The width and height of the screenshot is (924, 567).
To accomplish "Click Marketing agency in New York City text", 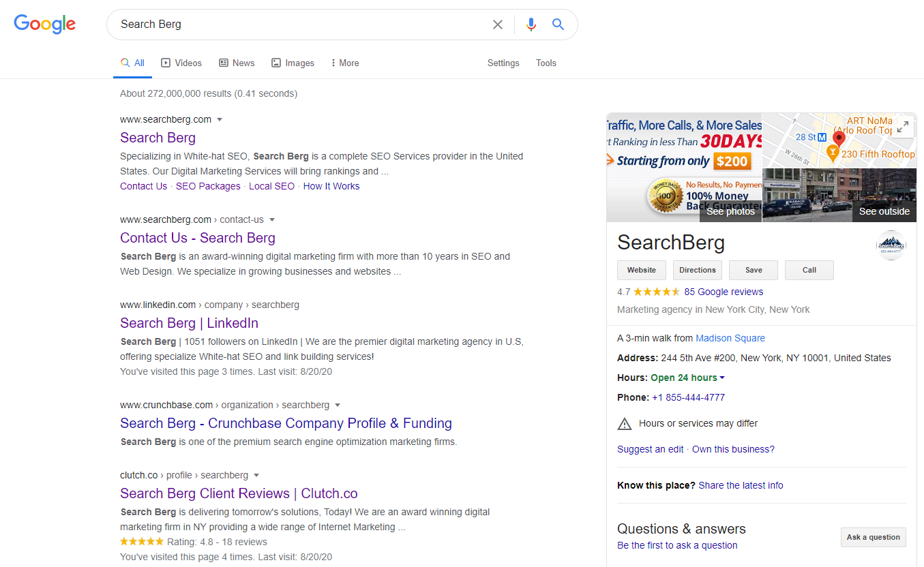I will (x=713, y=309).
